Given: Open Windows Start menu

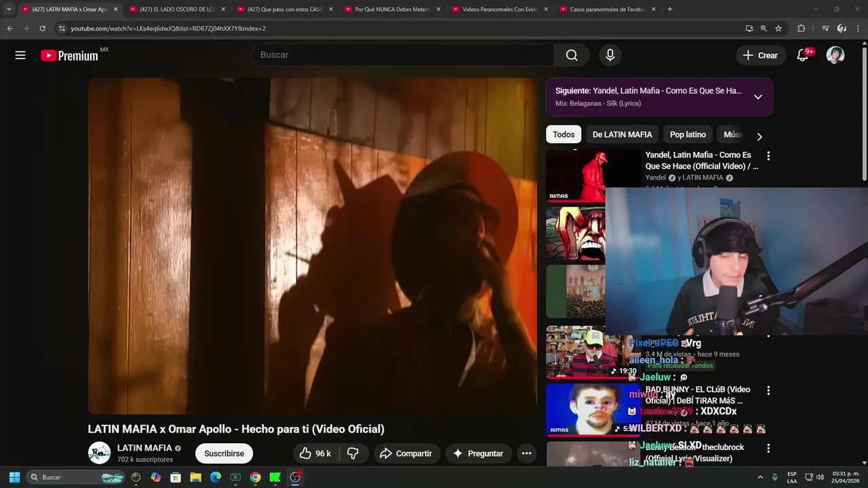Looking at the screenshot, I should pos(14,477).
